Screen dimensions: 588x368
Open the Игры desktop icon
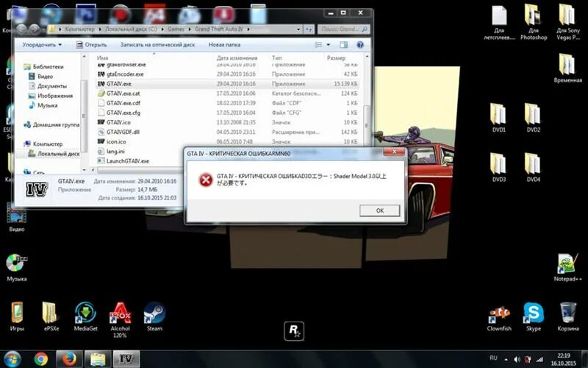point(17,316)
